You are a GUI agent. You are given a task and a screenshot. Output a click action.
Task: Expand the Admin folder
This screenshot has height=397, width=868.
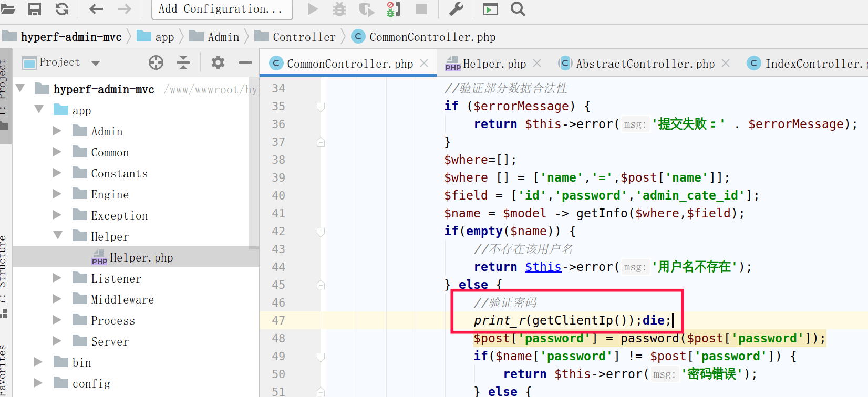pyautogui.click(x=57, y=131)
